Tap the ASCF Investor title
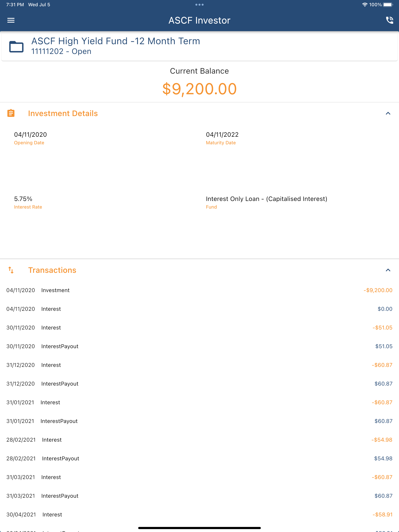This screenshot has width=399, height=532. click(199, 20)
